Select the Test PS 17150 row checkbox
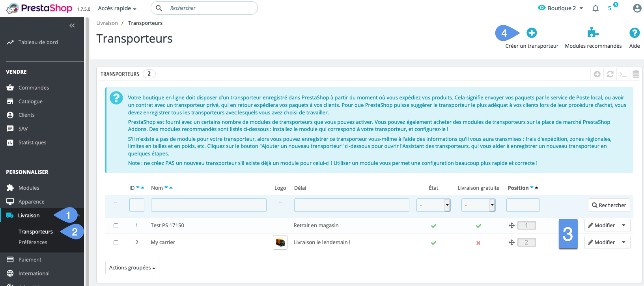This screenshot has width=644, height=286. (x=116, y=226)
